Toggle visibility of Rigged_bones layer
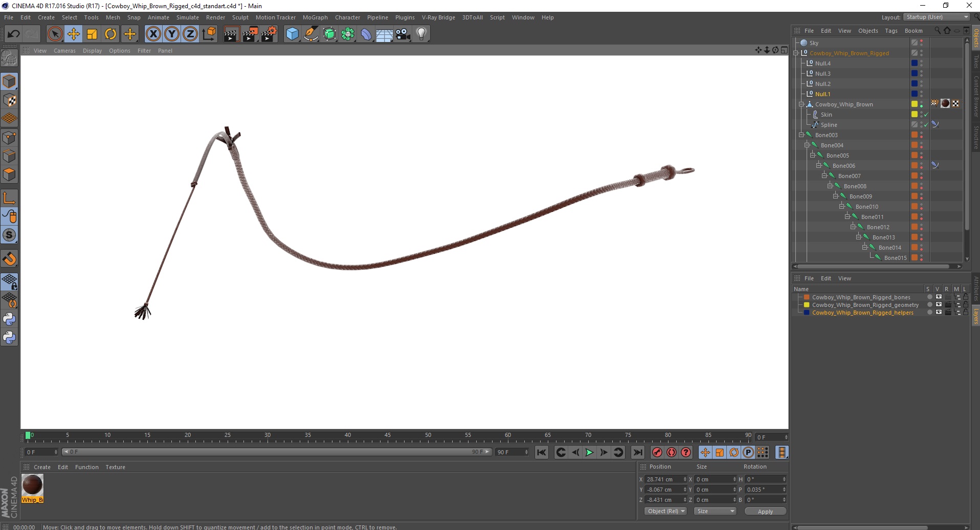Screen dimensions: 980x530 tap(939, 297)
